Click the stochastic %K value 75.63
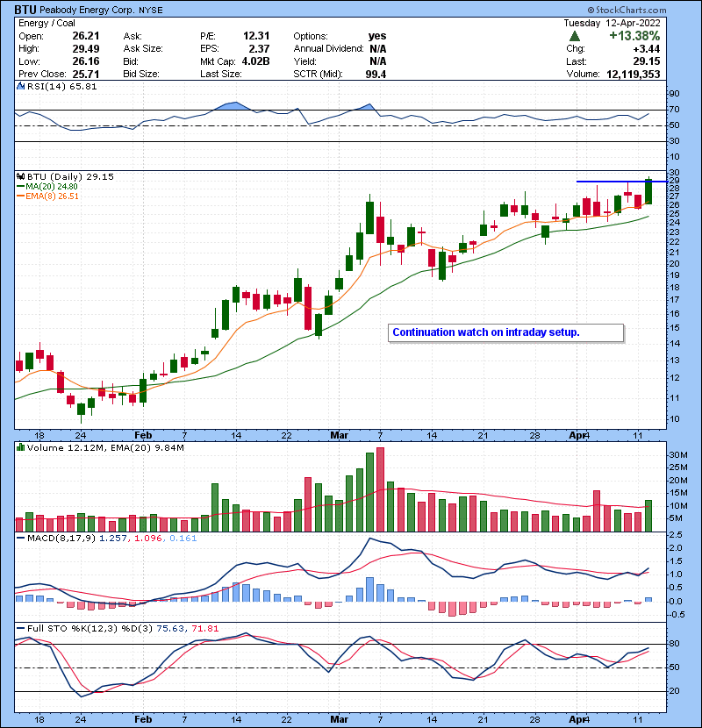This screenshot has height=728, width=702. (x=170, y=628)
